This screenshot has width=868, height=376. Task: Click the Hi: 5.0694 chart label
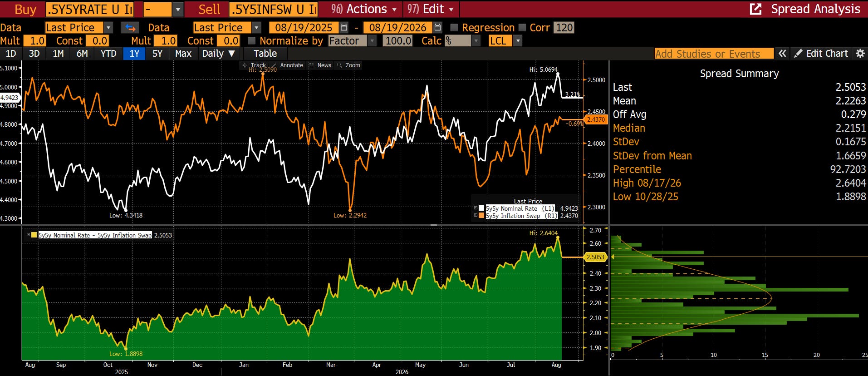click(x=544, y=69)
